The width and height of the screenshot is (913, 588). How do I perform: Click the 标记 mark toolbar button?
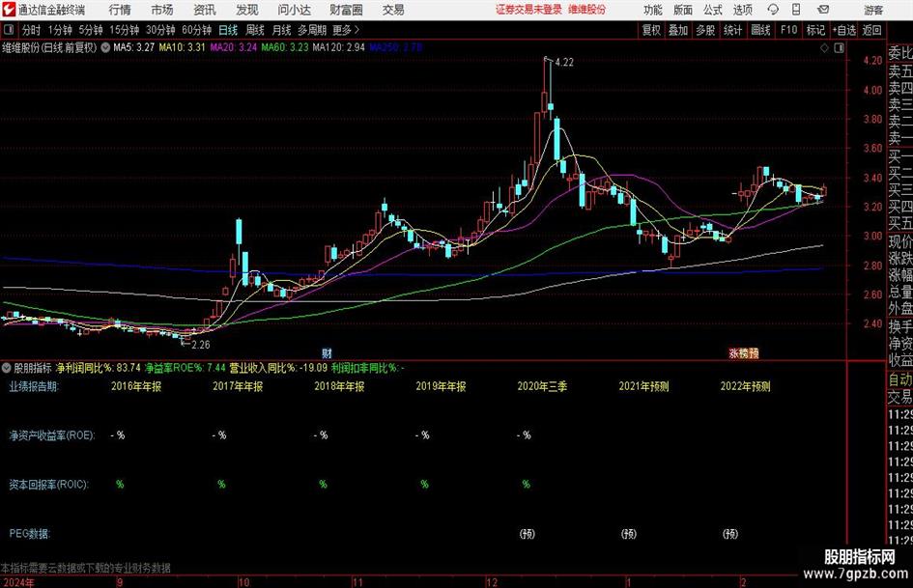tap(815, 30)
